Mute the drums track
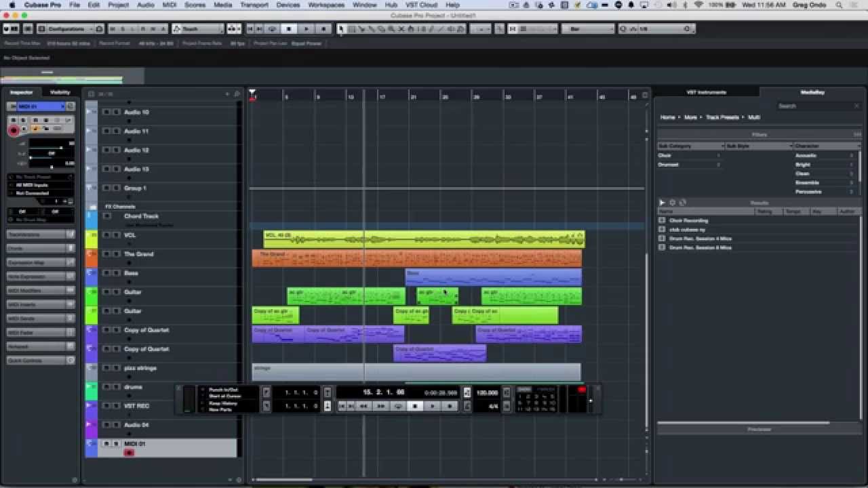 106,387
